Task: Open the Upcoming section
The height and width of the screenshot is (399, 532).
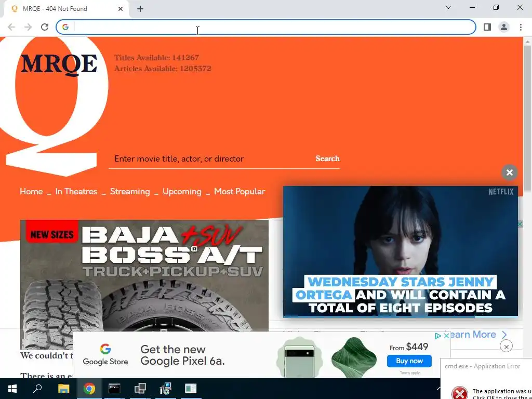Action: pyautogui.click(x=182, y=192)
